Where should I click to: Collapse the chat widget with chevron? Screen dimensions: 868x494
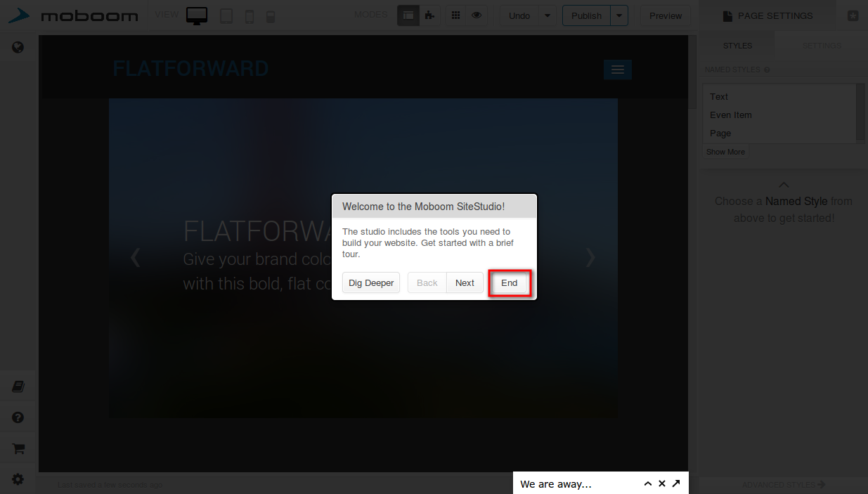(x=648, y=483)
